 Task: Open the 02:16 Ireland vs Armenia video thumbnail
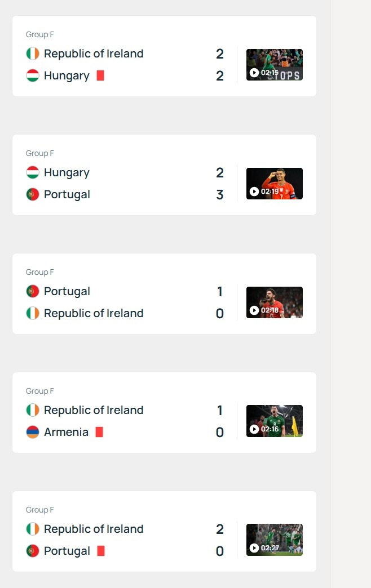click(x=275, y=421)
